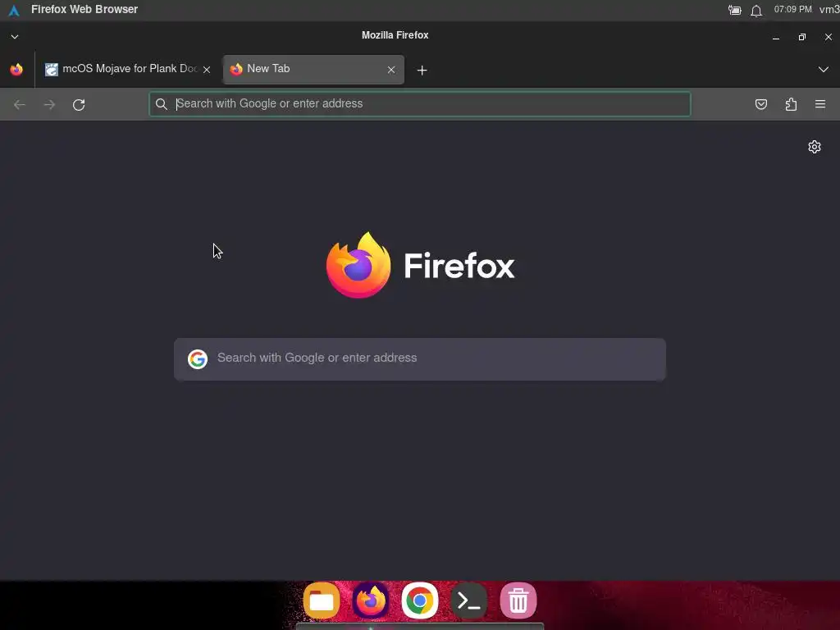Open Terminal from the dock

[x=469, y=600]
